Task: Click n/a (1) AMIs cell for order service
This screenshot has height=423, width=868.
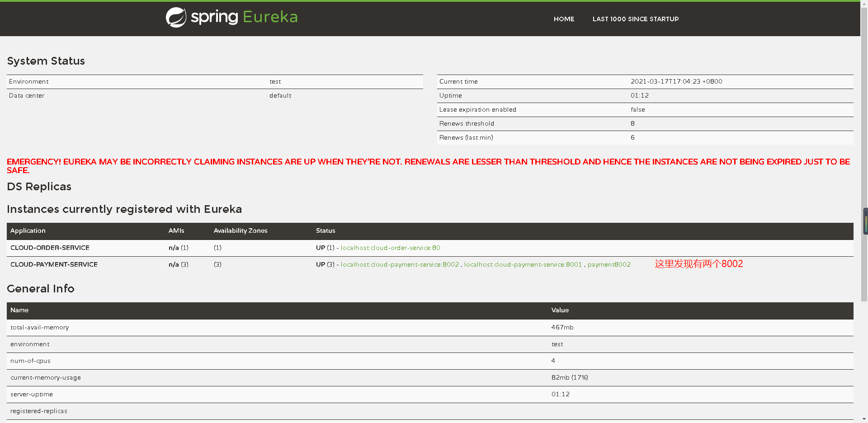Action: coord(179,248)
